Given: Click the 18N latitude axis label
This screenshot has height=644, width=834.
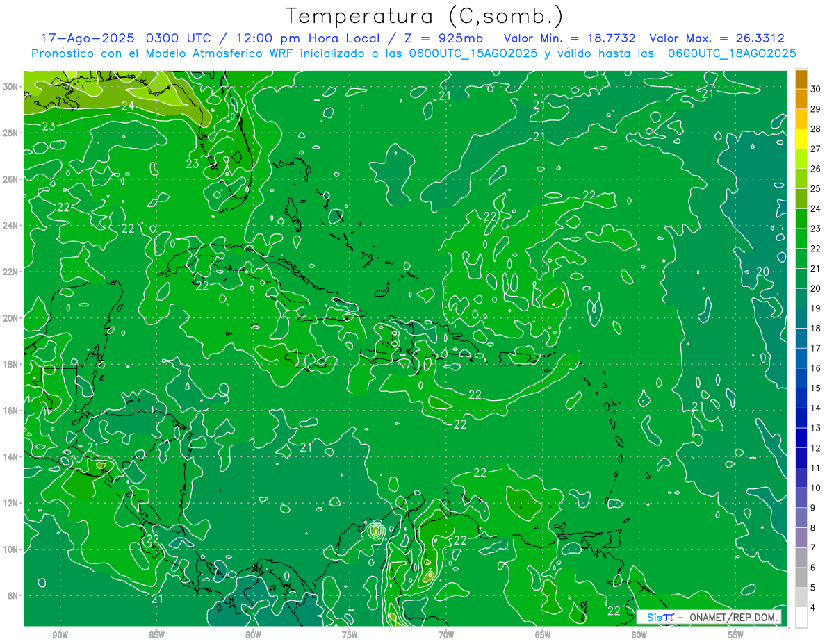Looking at the screenshot, I should point(11,364).
